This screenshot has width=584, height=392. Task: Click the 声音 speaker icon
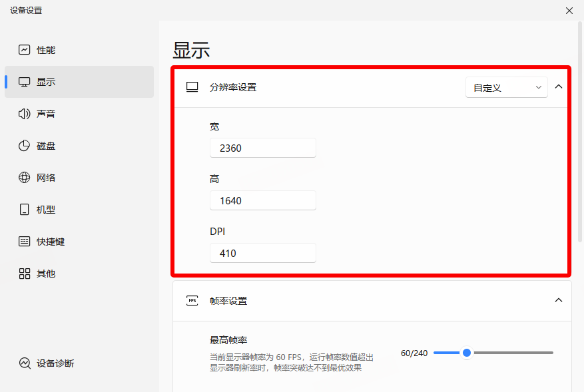coord(25,114)
